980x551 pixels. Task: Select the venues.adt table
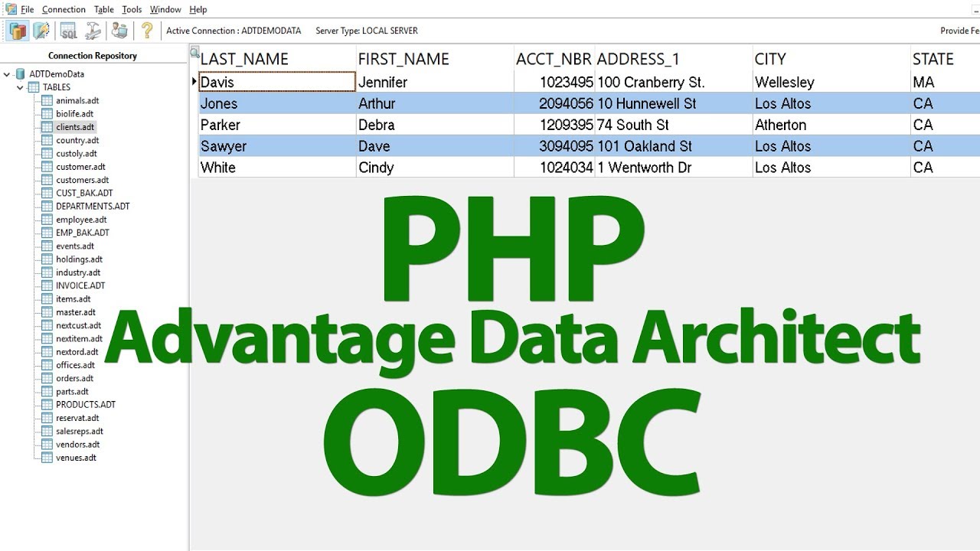[76, 458]
